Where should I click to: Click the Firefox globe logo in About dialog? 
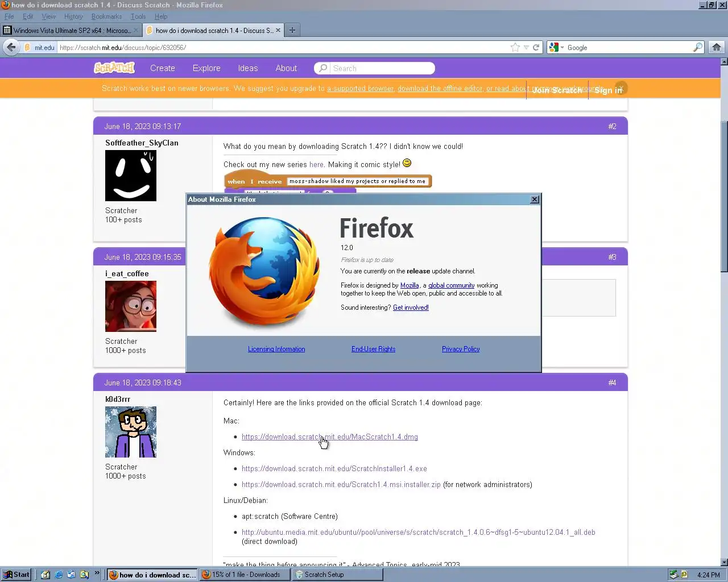[264, 272]
